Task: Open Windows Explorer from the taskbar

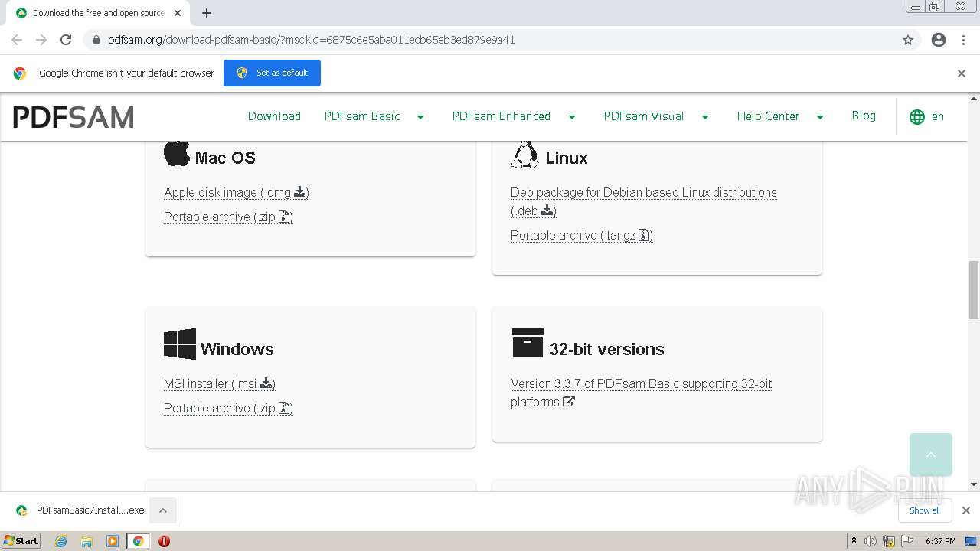Action: [87, 541]
